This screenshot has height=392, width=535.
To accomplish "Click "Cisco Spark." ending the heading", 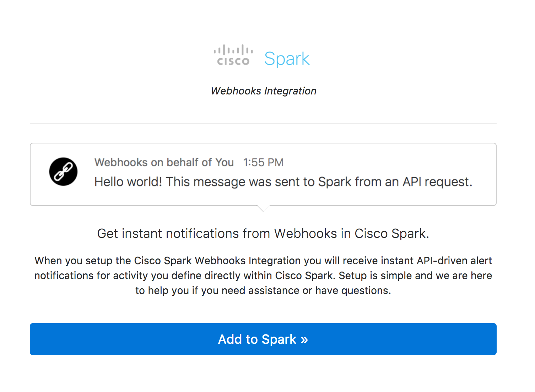I will point(392,234).
